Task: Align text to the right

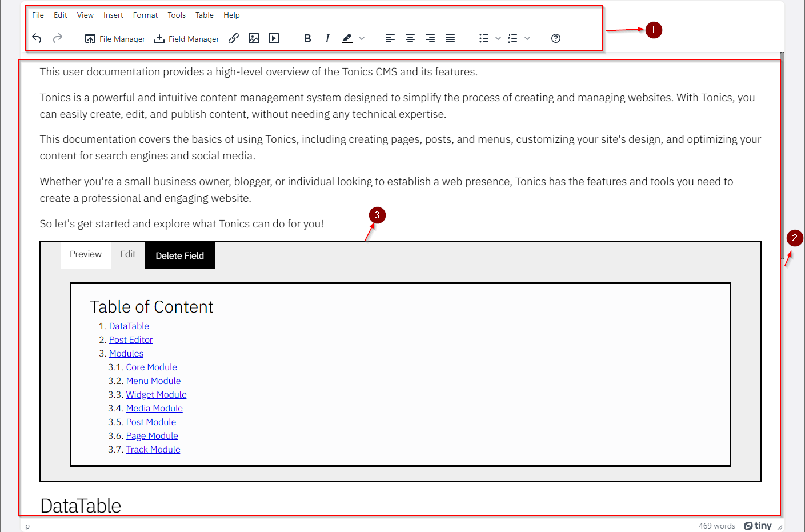Action: 430,38
